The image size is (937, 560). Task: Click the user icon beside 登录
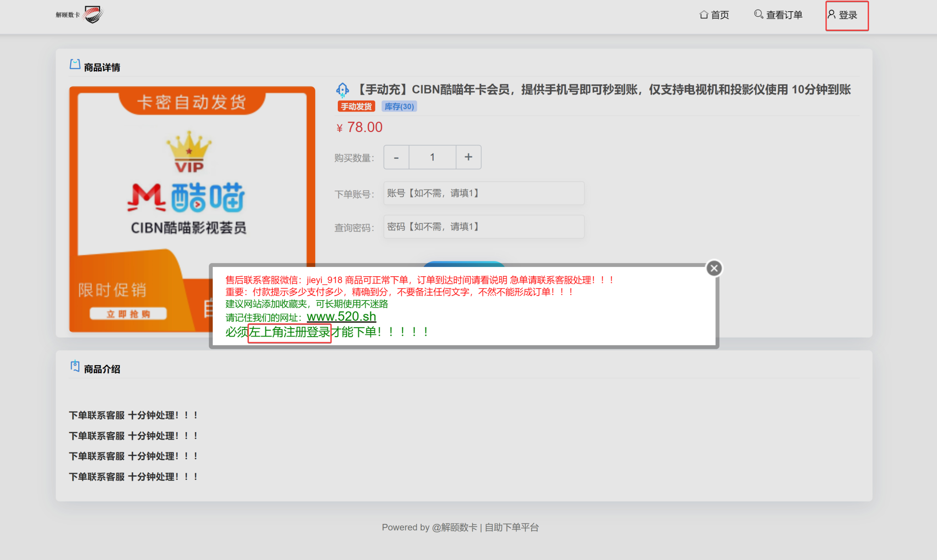[832, 14]
